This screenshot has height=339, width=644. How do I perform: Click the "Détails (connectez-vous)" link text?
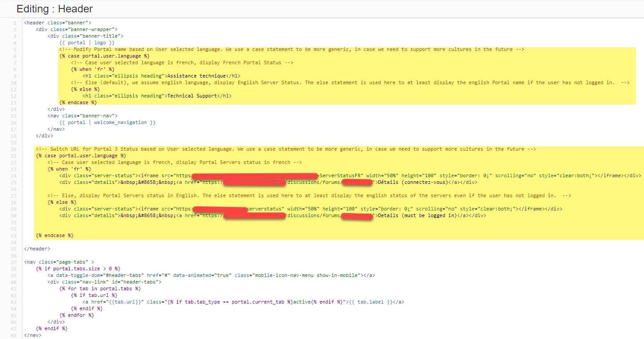coord(413,182)
